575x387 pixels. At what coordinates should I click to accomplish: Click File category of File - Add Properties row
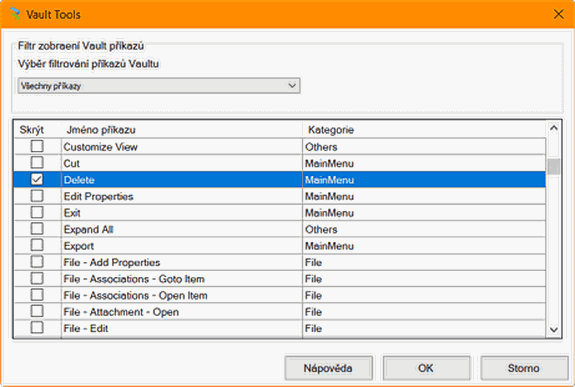(314, 262)
